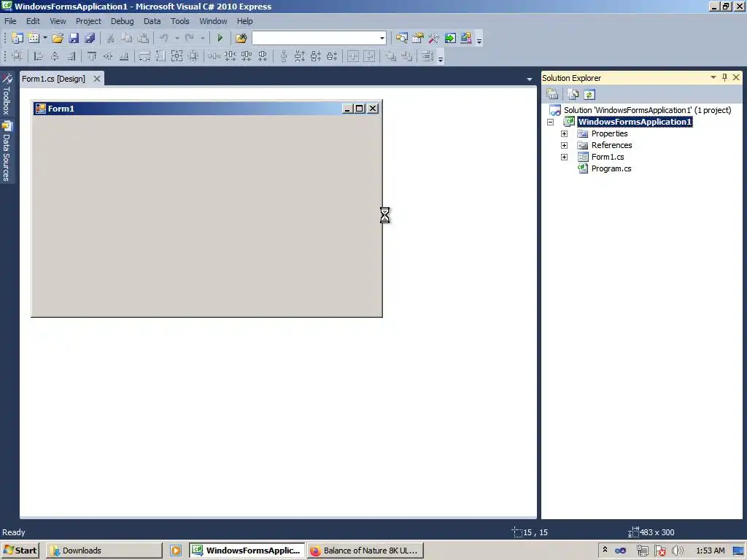The width and height of the screenshot is (747, 560).
Task: Start debugging with the green play icon
Action: click(x=220, y=38)
